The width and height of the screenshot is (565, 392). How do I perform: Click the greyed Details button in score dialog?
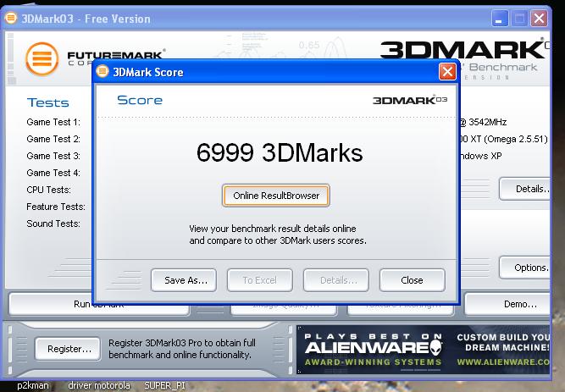tap(336, 280)
